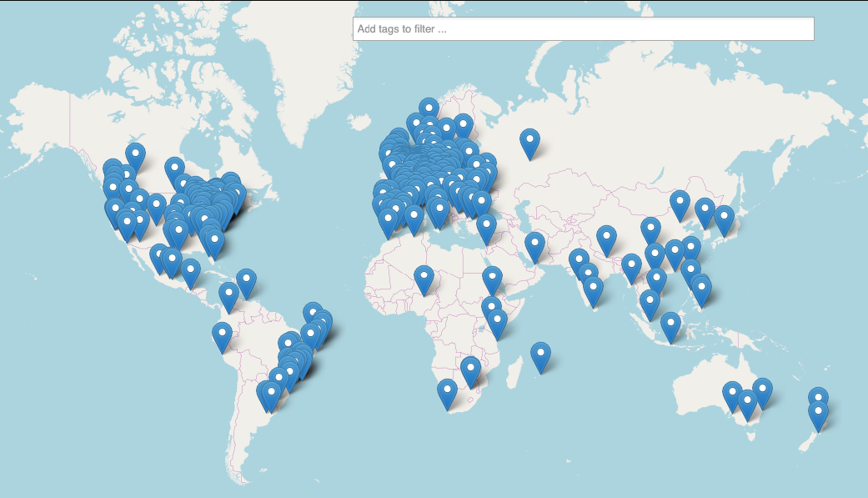Open the marker on Japan
The height and width of the screenshot is (498, 868).
tap(724, 220)
